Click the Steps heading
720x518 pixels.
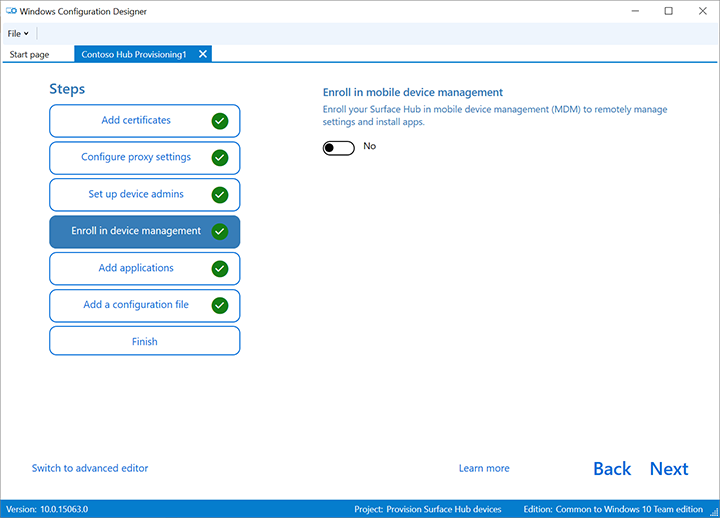point(67,89)
